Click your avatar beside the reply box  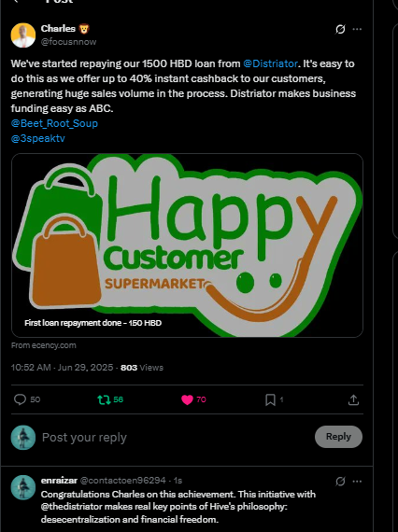pos(23,438)
